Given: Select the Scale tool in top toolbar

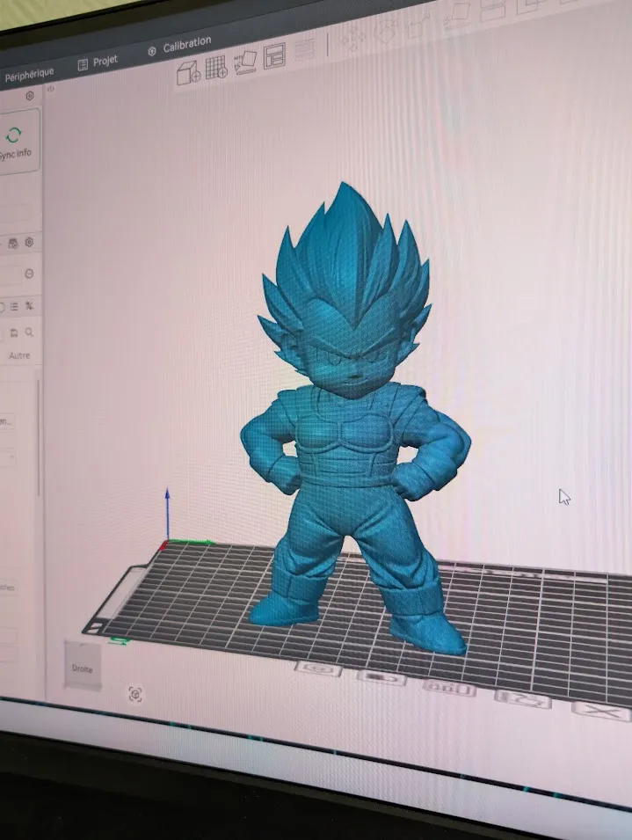Looking at the screenshot, I should (418, 26).
